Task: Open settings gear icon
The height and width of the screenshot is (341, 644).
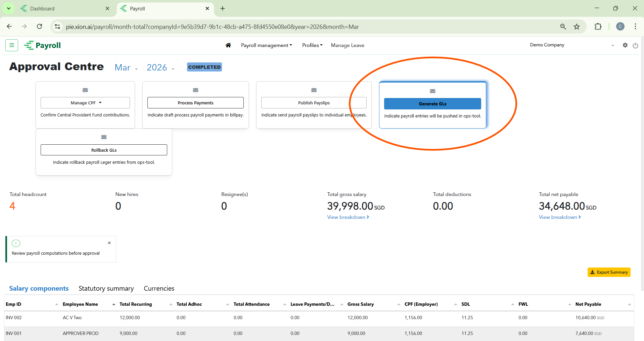Action: tap(625, 45)
